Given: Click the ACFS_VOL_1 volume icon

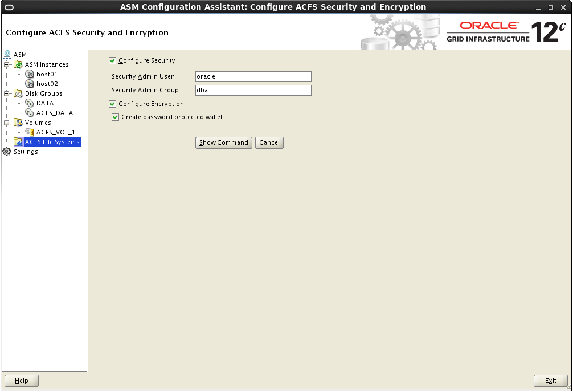Looking at the screenshot, I should coord(30,132).
